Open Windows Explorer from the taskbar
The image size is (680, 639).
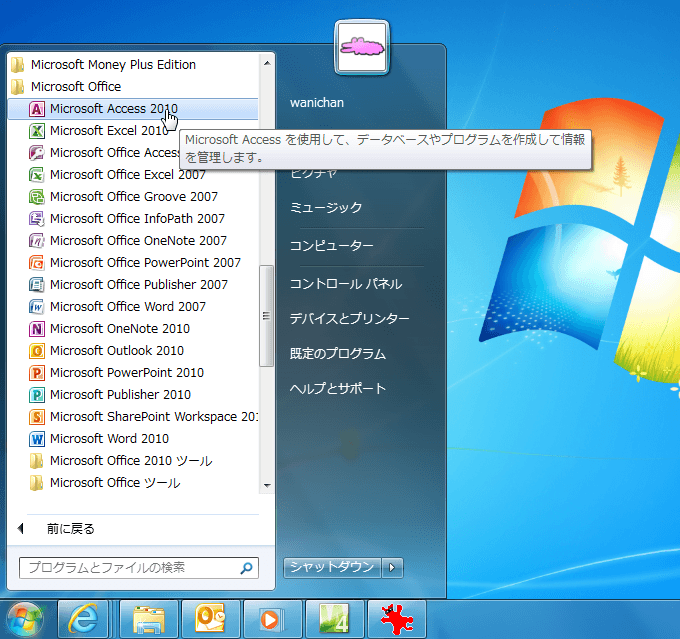click(149, 619)
